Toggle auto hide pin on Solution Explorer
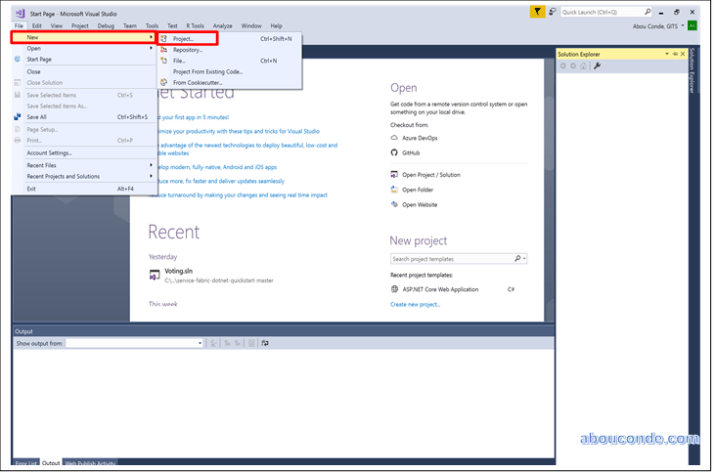 click(675, 53)
